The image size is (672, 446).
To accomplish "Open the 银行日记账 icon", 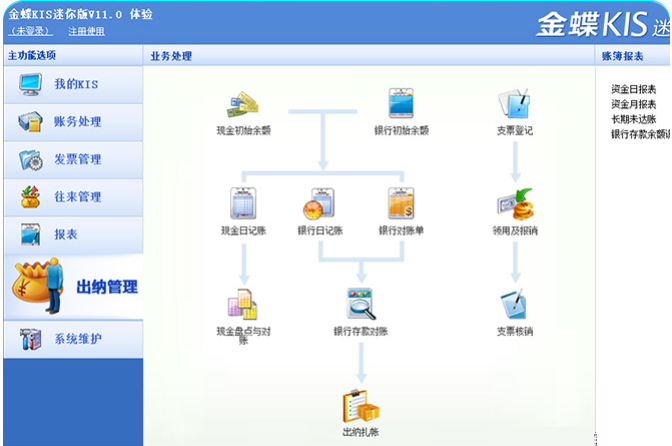I will [319, 204].
